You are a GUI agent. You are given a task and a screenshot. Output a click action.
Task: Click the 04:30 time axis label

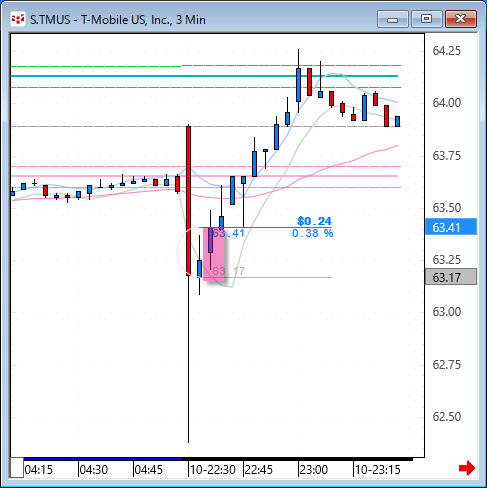tap(94, 470)
